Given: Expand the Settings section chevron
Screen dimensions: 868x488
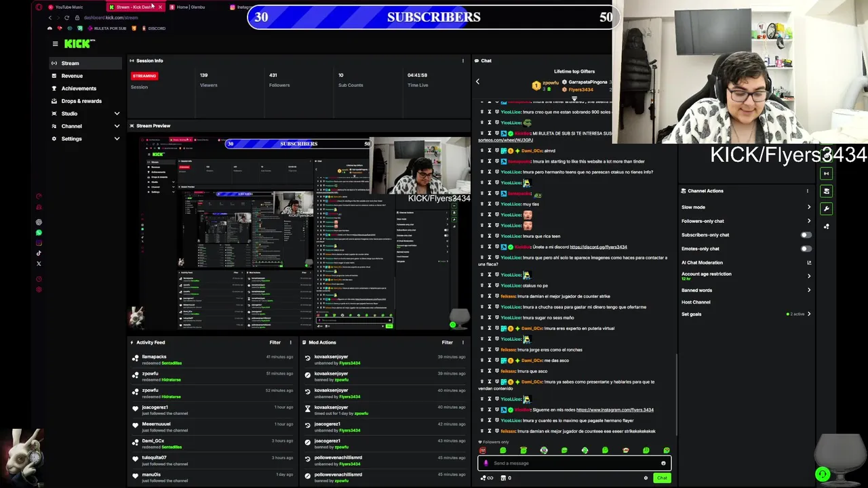Looking at the screenshot, I should tap(117, 138).
